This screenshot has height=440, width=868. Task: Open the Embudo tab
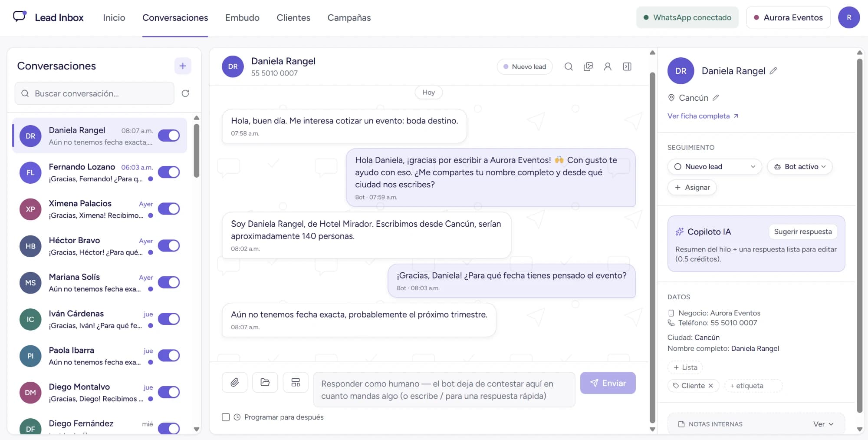pyautogui.click(x=242, y=18)
